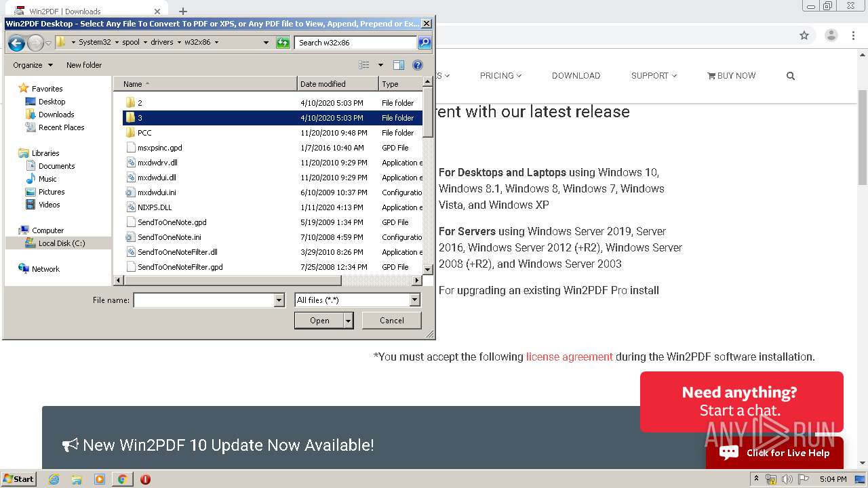This screenshot has width=868, height=488.
Task: Select Libraries header in navigation pane
Action: coord(45,153)
